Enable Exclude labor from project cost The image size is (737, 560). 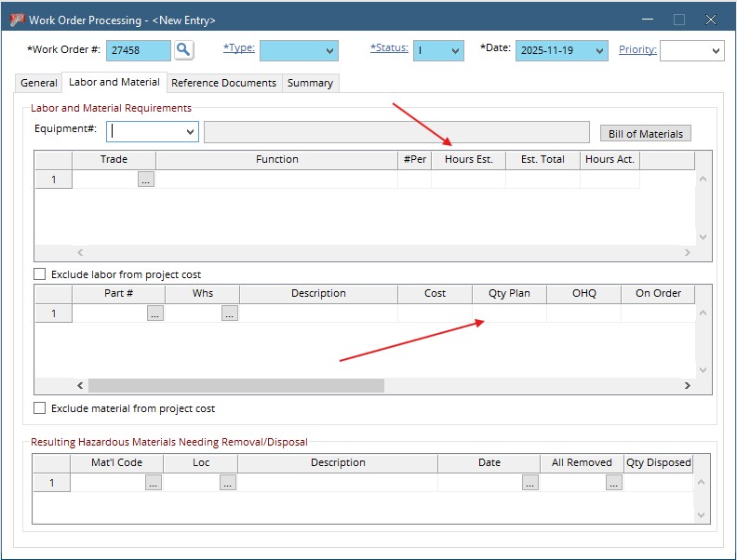point(39,274)
